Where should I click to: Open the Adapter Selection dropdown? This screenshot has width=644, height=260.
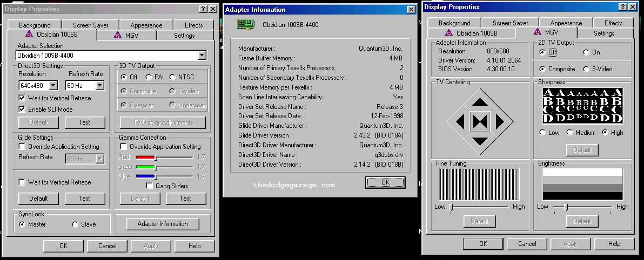click(202, 55)
